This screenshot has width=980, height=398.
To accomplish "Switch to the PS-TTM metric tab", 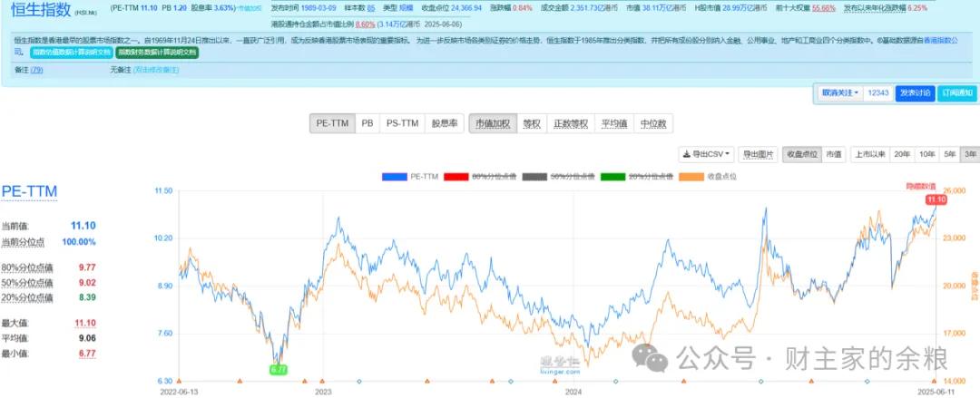I will (x=402, y=123).
